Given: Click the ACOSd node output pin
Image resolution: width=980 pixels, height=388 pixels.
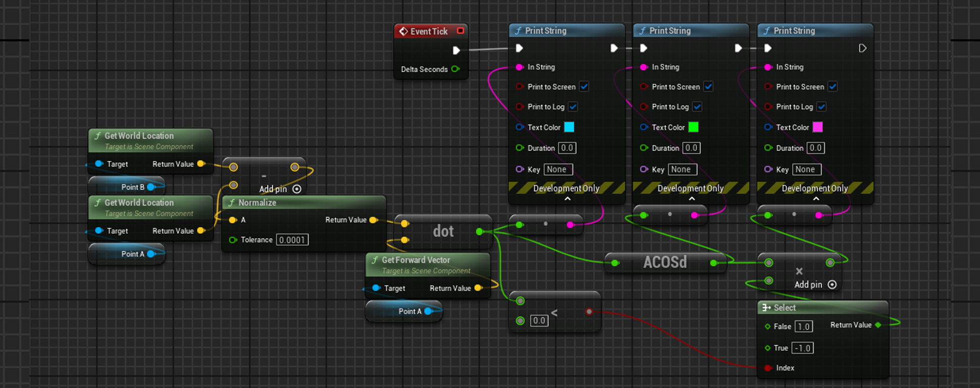Looking at the screenshot, I should (713, 263).
